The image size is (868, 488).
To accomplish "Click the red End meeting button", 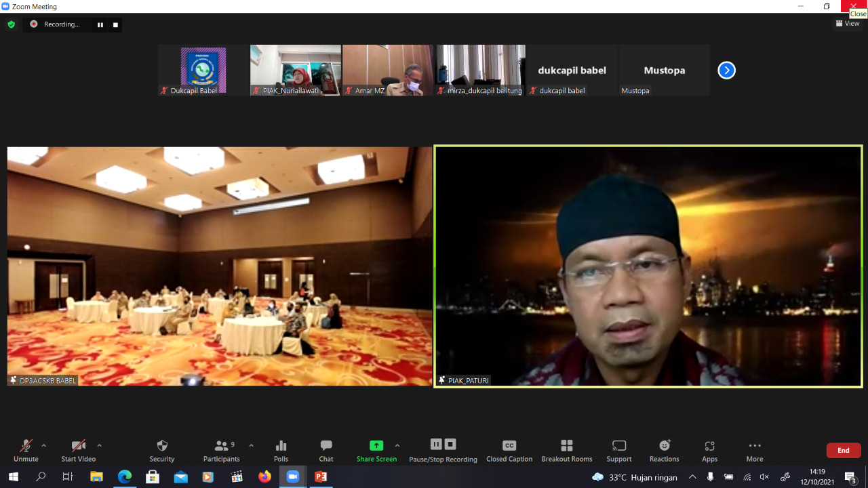I will 843,451.
